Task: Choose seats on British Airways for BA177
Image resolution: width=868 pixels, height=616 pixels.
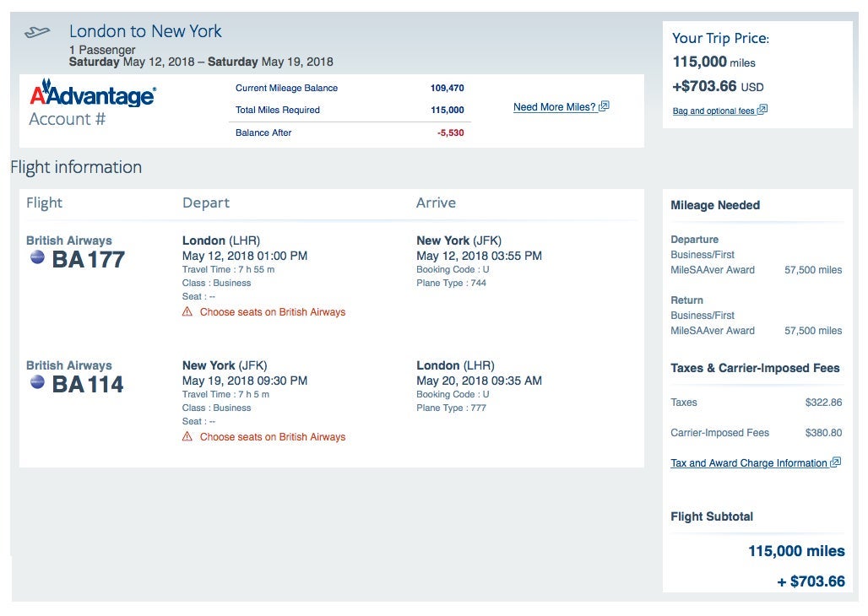Action: pyautogui.click(x=272, y=312)
